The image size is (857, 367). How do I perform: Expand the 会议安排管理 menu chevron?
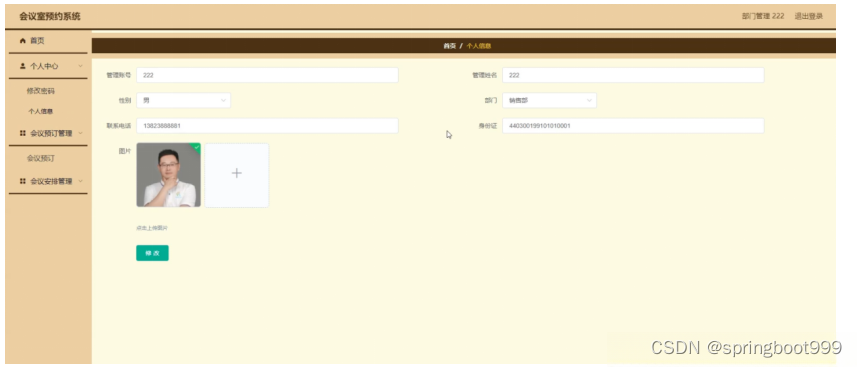[80, 181]
